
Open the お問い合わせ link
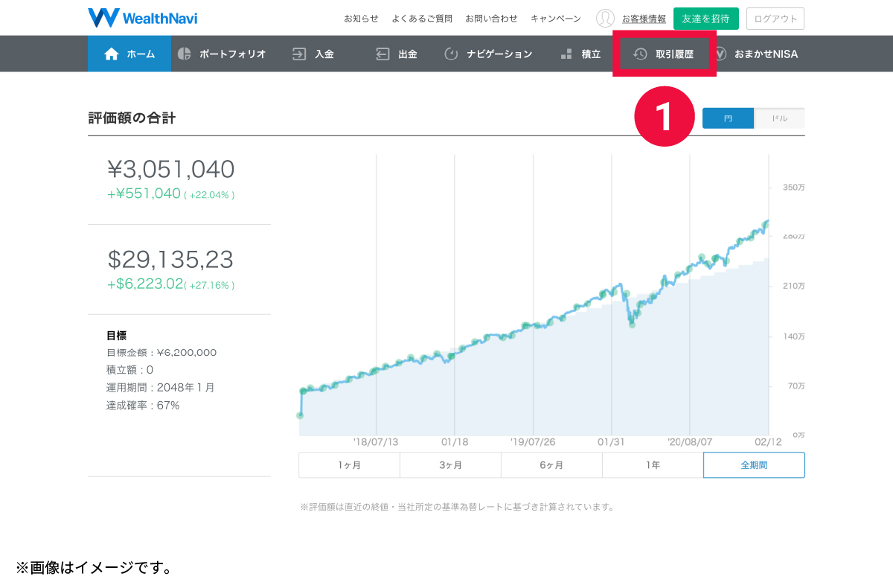point(491,19)
